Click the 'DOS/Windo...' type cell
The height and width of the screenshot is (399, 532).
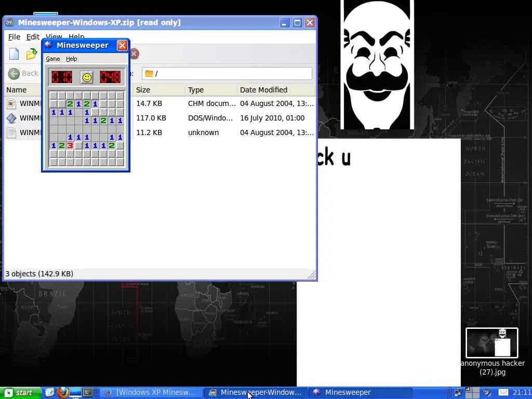tap(210, 118)
